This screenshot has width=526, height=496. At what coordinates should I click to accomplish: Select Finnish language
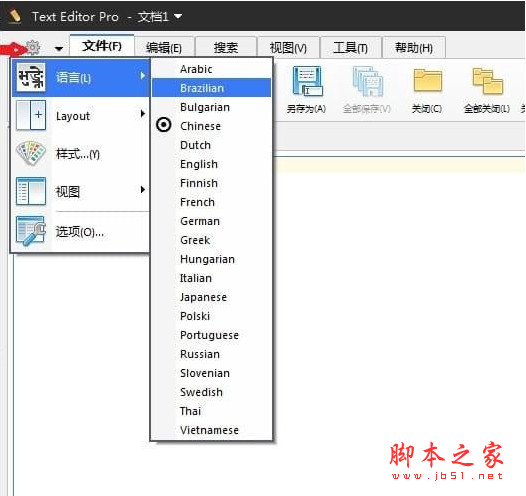coord(211,183)
